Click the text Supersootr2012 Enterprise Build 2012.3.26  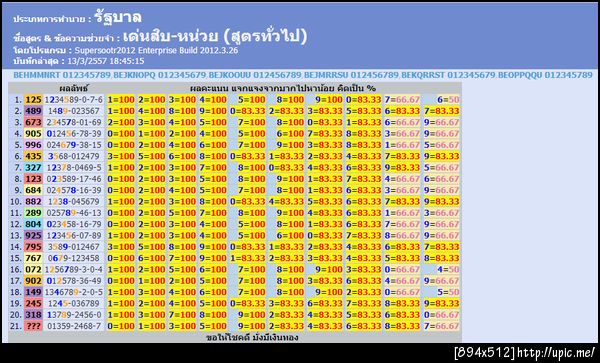[x=156, y=50]
